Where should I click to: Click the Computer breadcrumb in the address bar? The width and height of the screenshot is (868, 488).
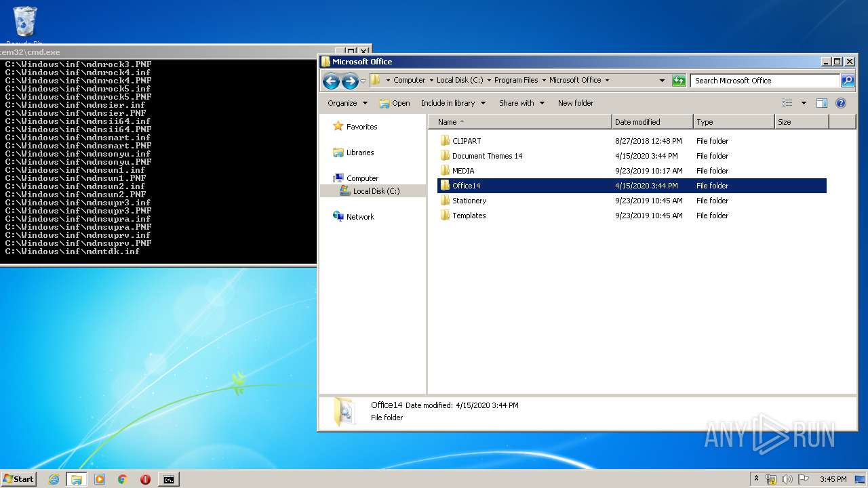pyautogui.click(x=410, y=80)
